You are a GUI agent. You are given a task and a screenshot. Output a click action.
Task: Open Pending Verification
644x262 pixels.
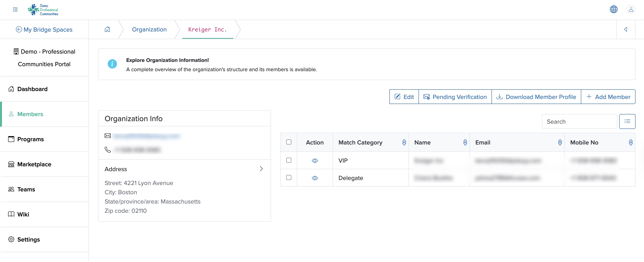[x=455, y=97]
